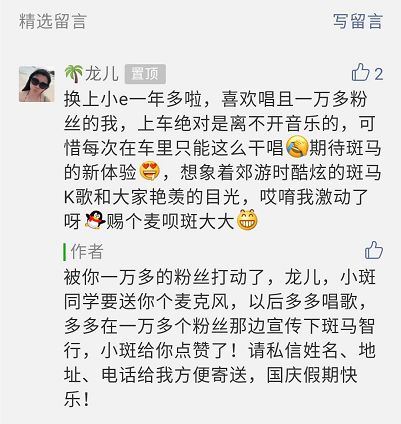Screen dimensions: 401x424
Task: Click the QQ penguin emoji after 呀
Action: (95, 220)
